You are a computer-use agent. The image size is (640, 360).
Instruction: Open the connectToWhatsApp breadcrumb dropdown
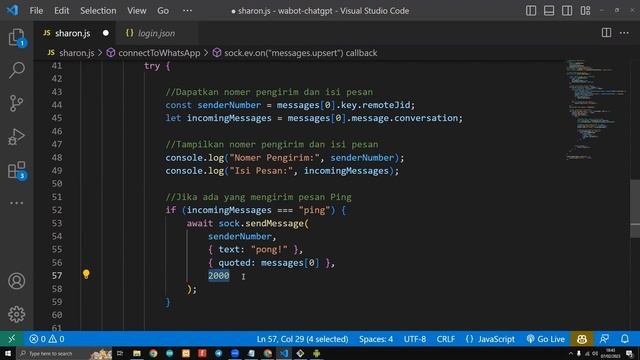tap(153, 53)
